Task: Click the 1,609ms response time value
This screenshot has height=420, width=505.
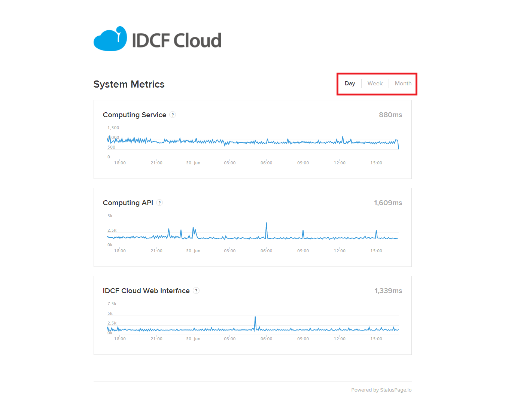Action: 388,203
